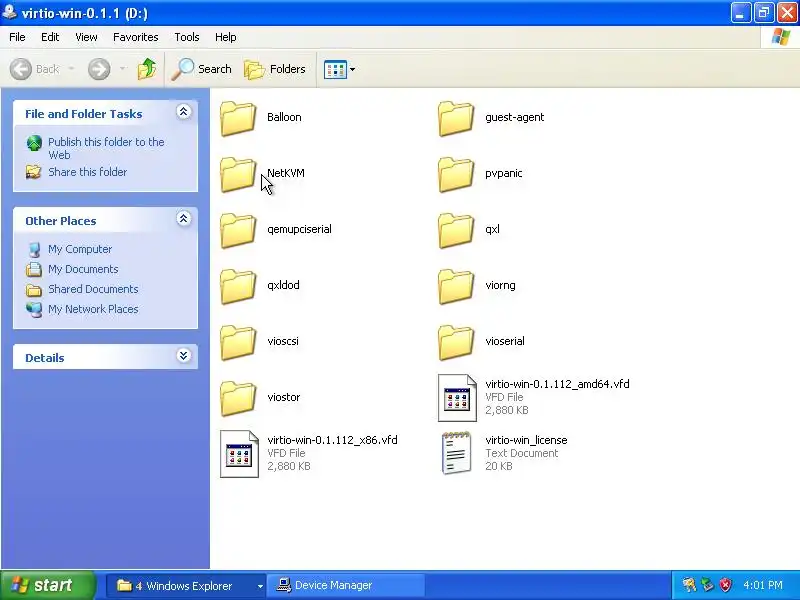Image resolution: width=800 pixels, height=600 pixels.
Task: Click the Start button
Action: [47, 585]
